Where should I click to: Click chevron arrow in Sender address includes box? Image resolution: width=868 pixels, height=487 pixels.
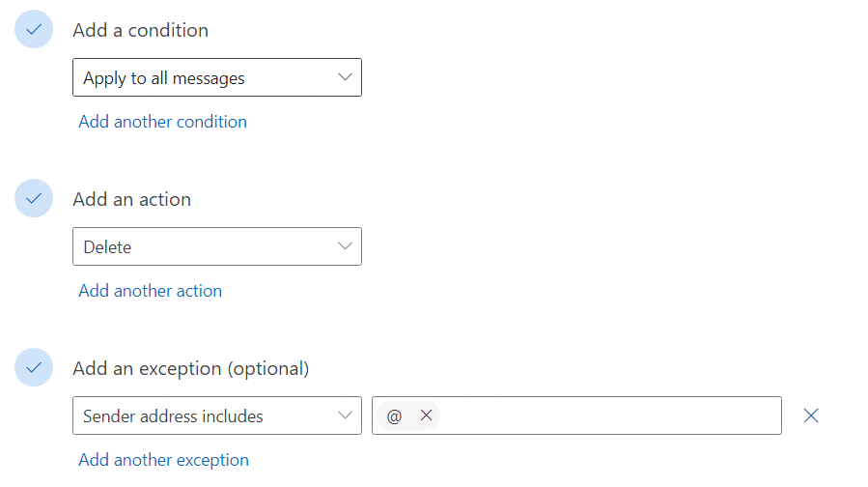pos(345,415)
